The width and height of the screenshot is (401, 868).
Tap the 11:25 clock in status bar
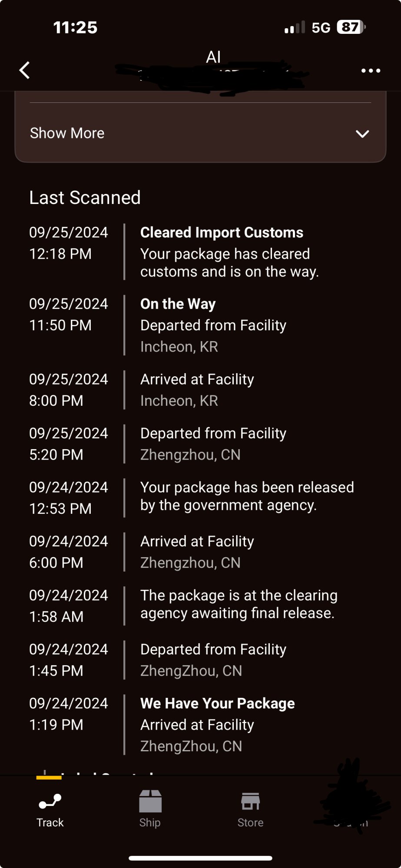coord(75,27)
